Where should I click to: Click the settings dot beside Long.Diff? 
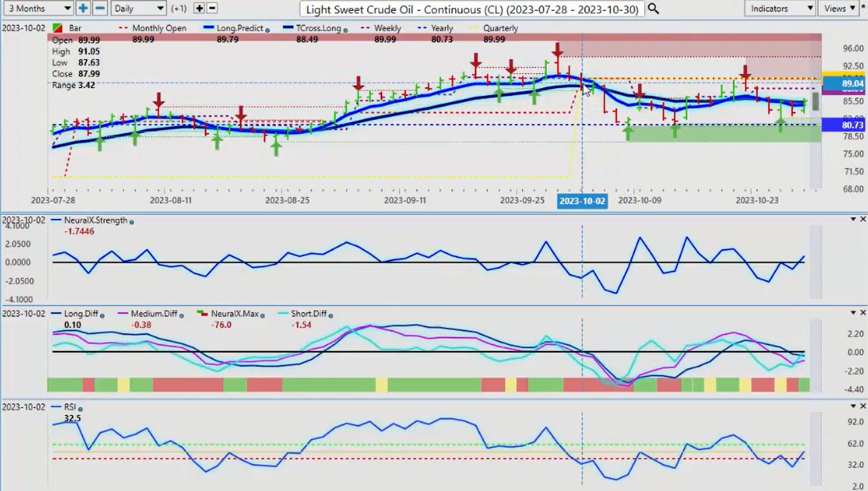point(102,316)
